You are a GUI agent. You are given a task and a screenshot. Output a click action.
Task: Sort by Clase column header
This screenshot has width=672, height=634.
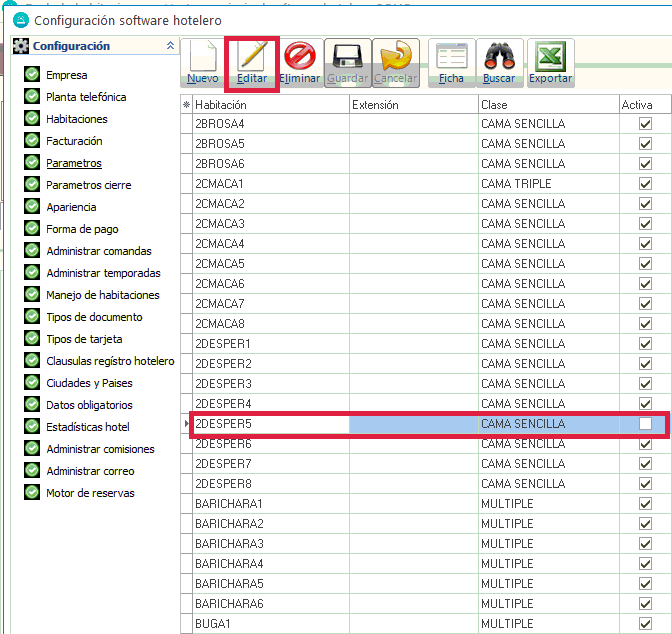coord(546,105)
